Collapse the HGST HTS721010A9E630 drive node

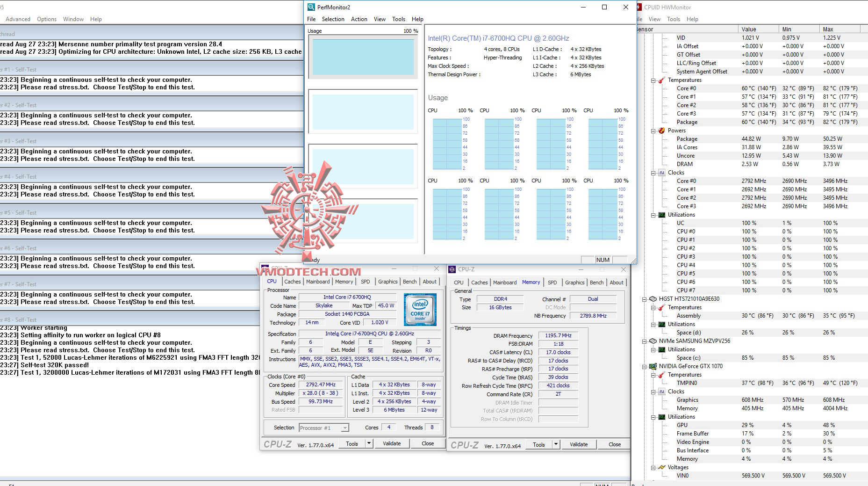[x=645, y=299]
